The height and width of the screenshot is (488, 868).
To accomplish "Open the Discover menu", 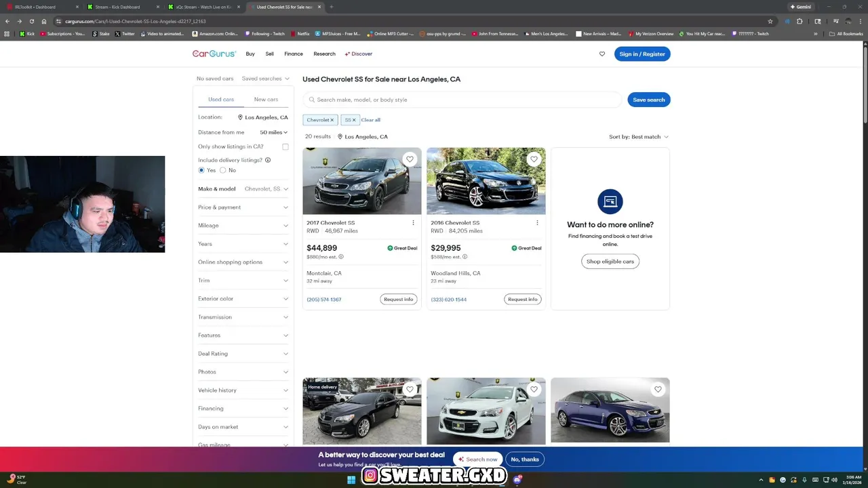I will pos(359,54).
